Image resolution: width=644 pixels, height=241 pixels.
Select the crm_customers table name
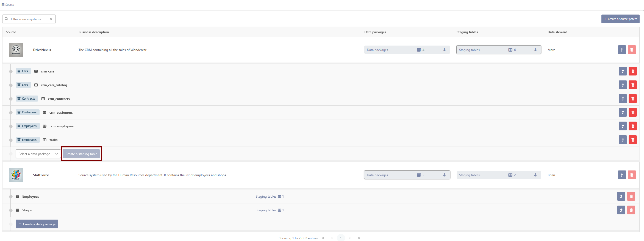[61, 113]
